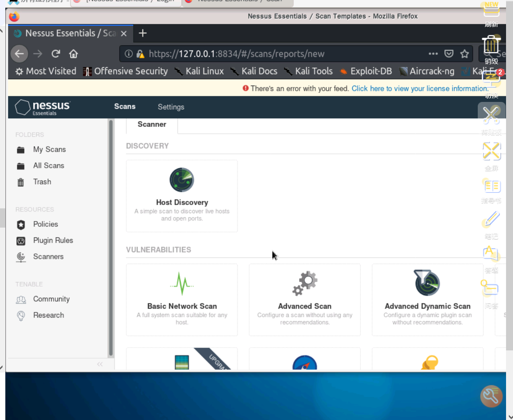
Task: Go back using the browser back arrow
Action: [x=19, y=54]
